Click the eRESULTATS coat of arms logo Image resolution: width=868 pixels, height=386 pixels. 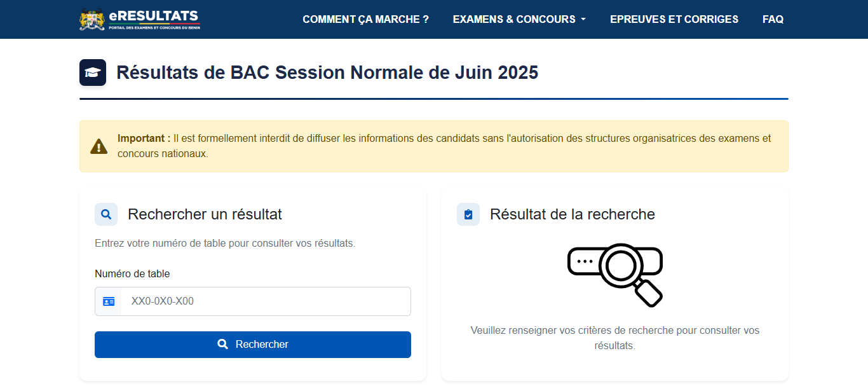pyautogui.click(x=92, y=19)
